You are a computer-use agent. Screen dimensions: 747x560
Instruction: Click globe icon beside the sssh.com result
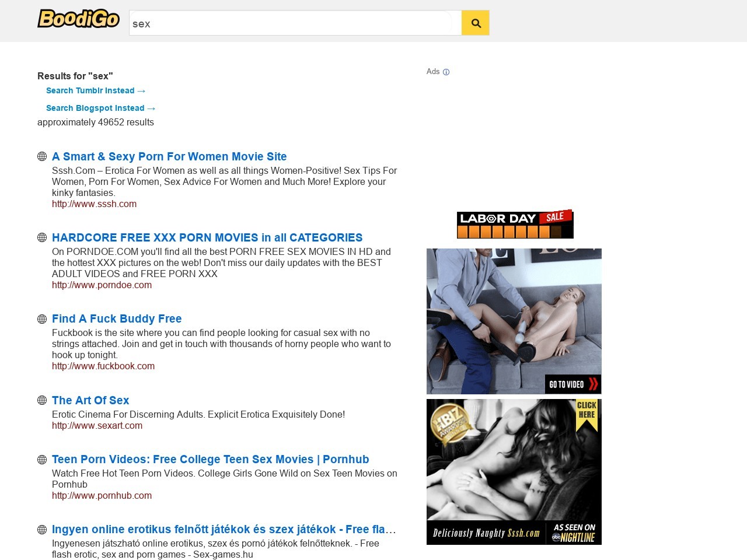[42, 156]
